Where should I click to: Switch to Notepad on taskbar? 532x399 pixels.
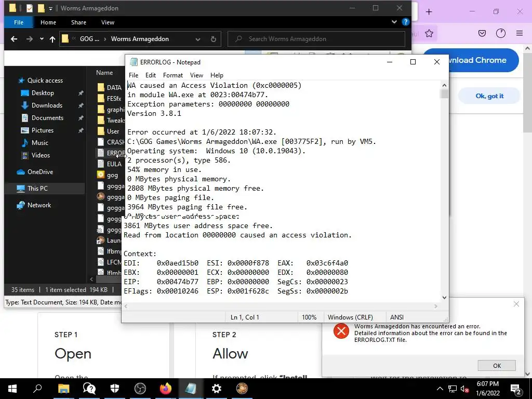[191, 389]
